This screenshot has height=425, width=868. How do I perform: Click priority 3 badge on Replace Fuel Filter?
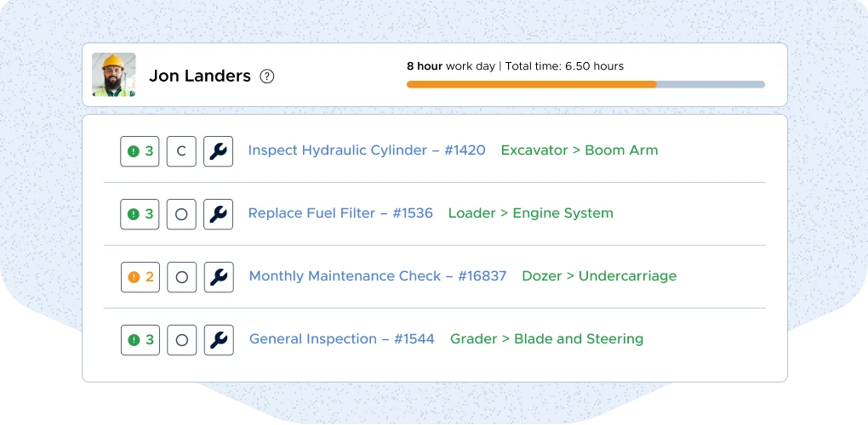pyautogui.click(x=140, y=214)
